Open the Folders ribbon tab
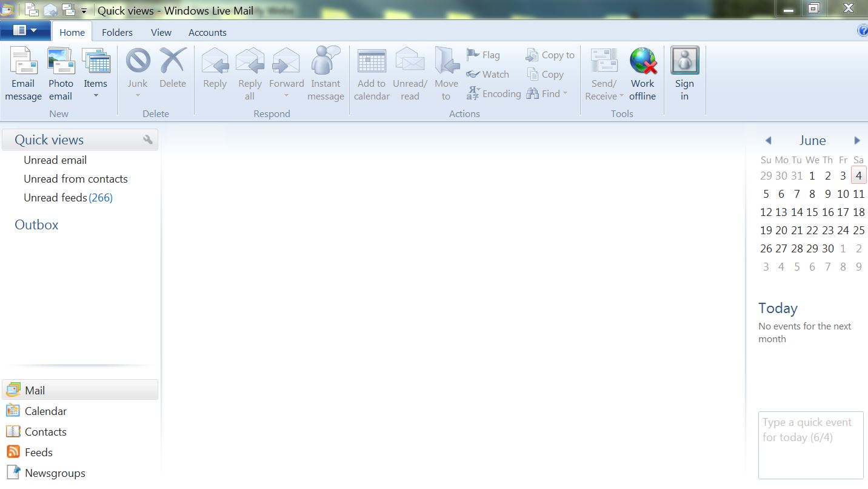 117,32
